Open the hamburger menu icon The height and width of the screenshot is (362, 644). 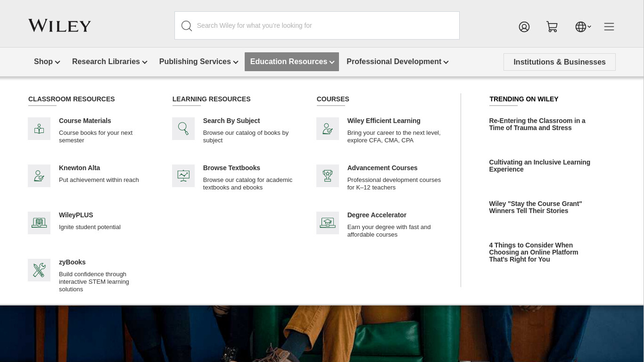[x=609, y=27]
